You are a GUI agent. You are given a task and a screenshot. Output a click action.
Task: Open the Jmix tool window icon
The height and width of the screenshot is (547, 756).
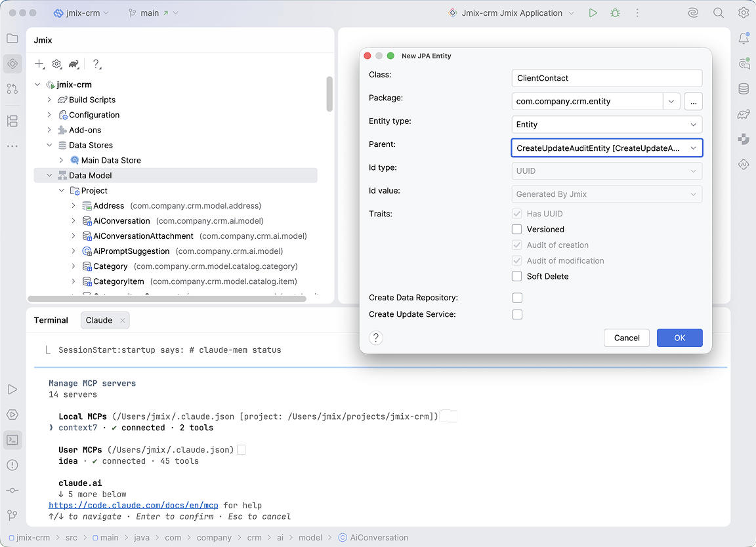[x=12, y=64]
